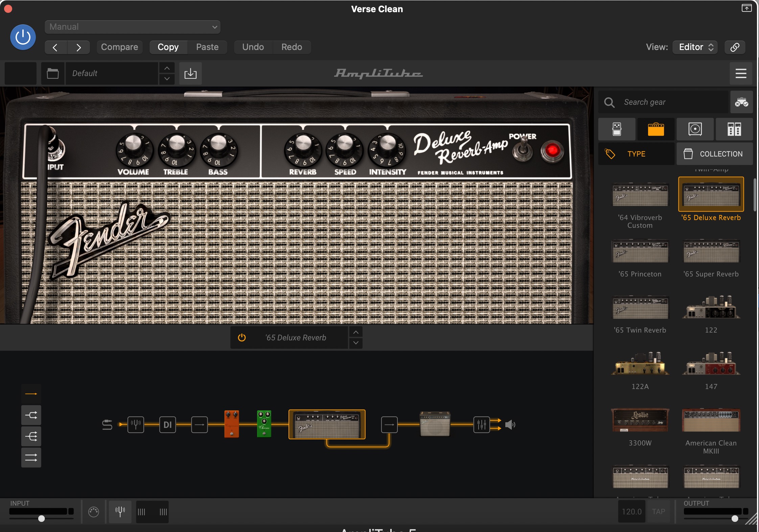The height and width of the screenshot is (532, 759).
Task: Click the Paste button
Action: point(207,47)
